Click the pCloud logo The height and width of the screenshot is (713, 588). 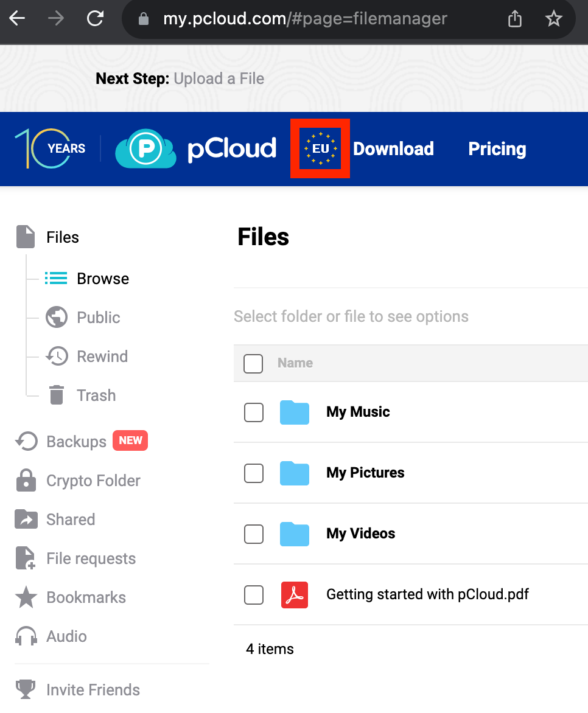pyautogui.click(x=195, y=148)
